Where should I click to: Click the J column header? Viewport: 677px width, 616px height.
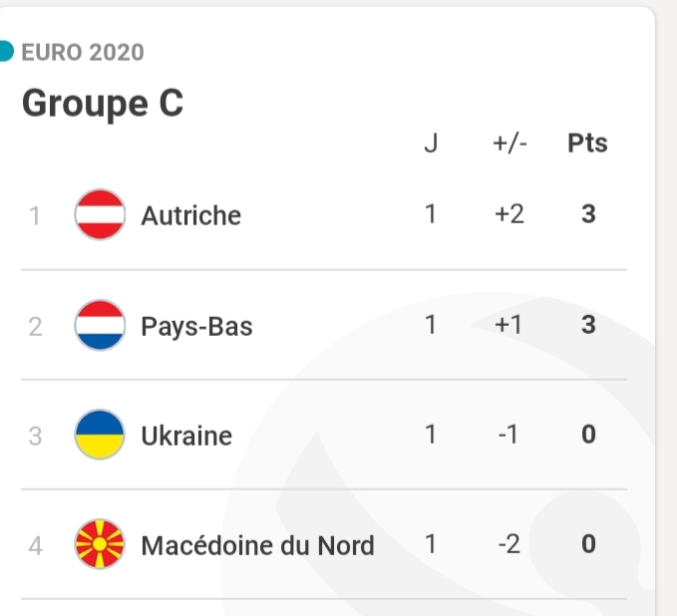pos(431,144)
